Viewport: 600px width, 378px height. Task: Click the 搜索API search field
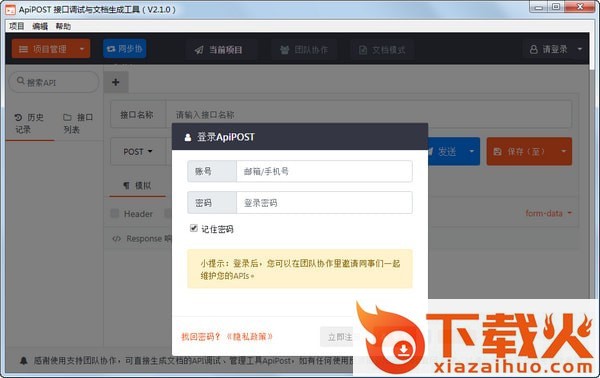54,82
